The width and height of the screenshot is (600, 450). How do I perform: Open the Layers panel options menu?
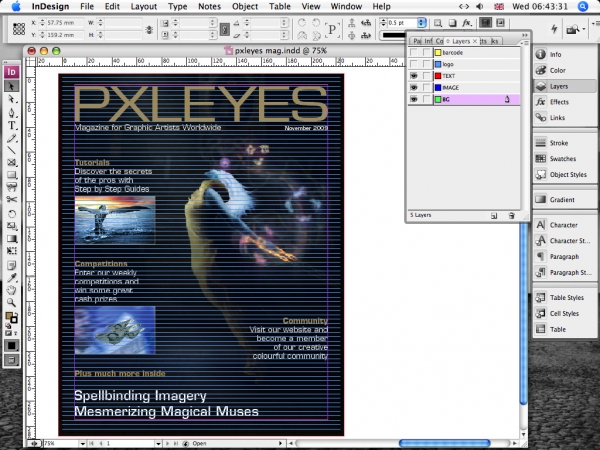pos(525,43)
